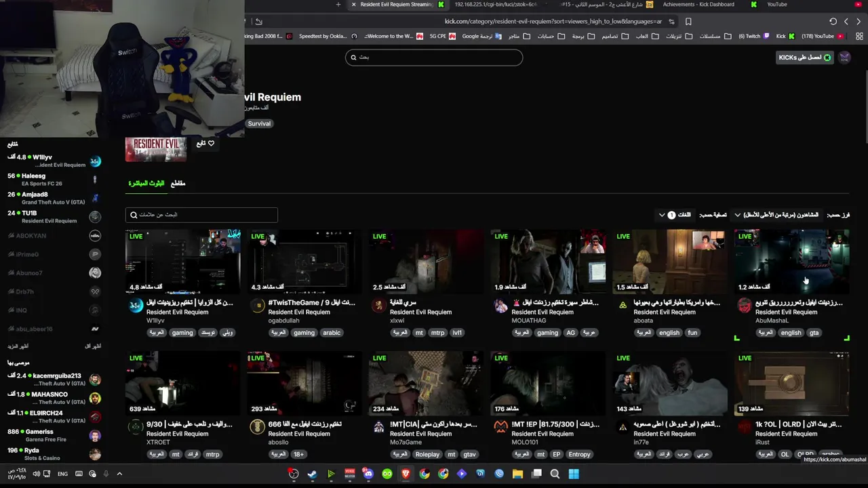Open the حسابات bookmarks folder
The image size is (868, 488).
(x=551, y=36)
